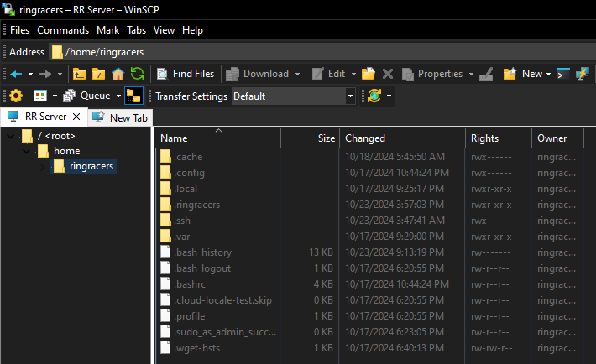Viewport: 596px width, 364px height.
Task: Open dropdown beside colored layout icon
Action: pos(55,96)
